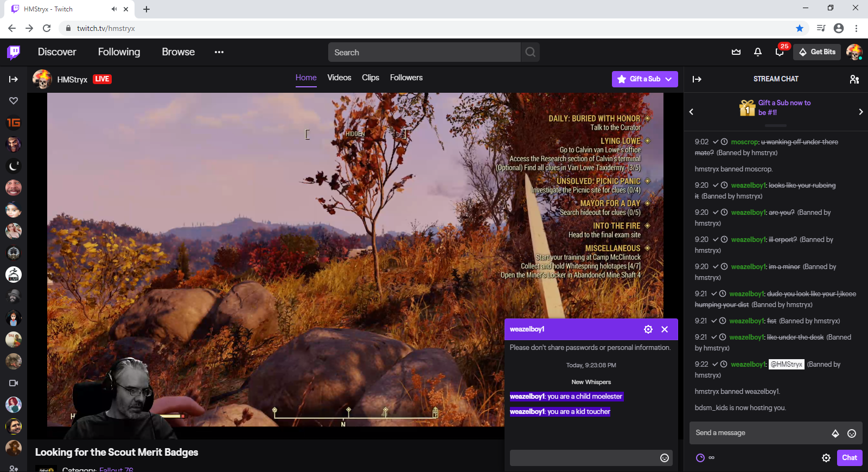
Task: Open the 1G channel in sidebar
Action: click(x=14, y=123)
